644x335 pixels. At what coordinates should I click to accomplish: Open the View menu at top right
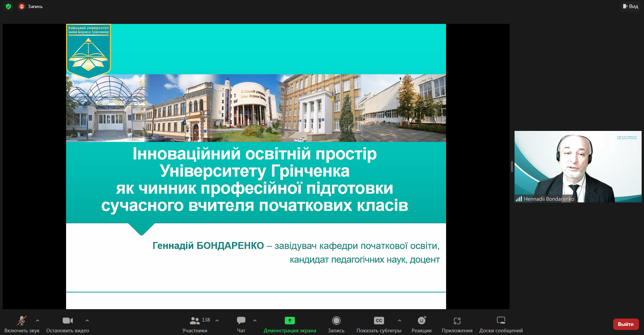[631, 6]
